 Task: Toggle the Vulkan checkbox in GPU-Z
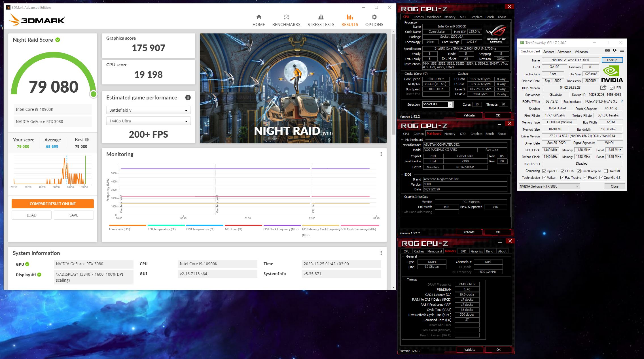[x=544, y=178]
